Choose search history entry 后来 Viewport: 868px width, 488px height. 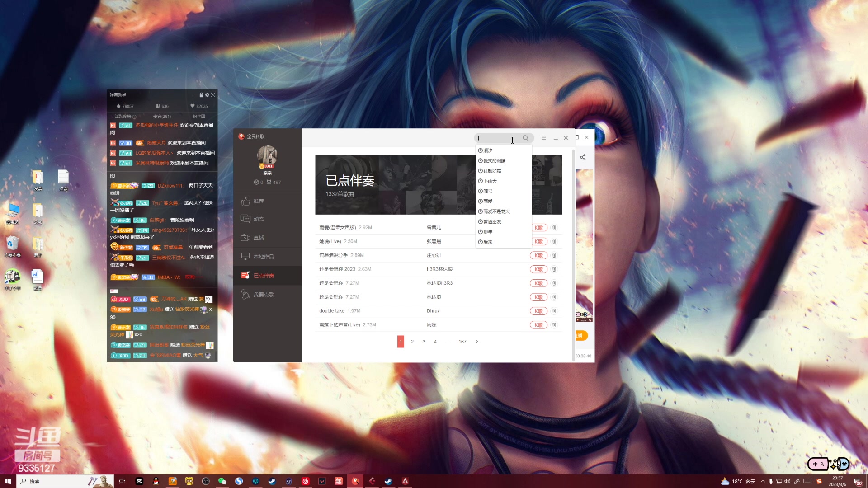tap(504, 242)
